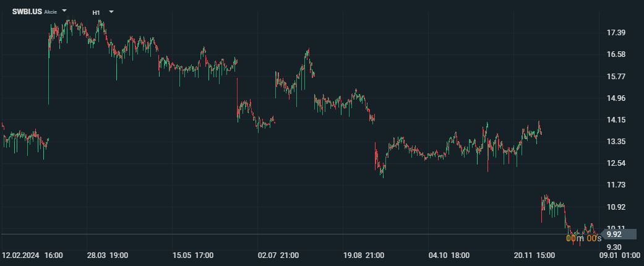The width and height of the screenshot is (644, 266).
Task: Click the Akcie instrument type label
Action: 51,12
